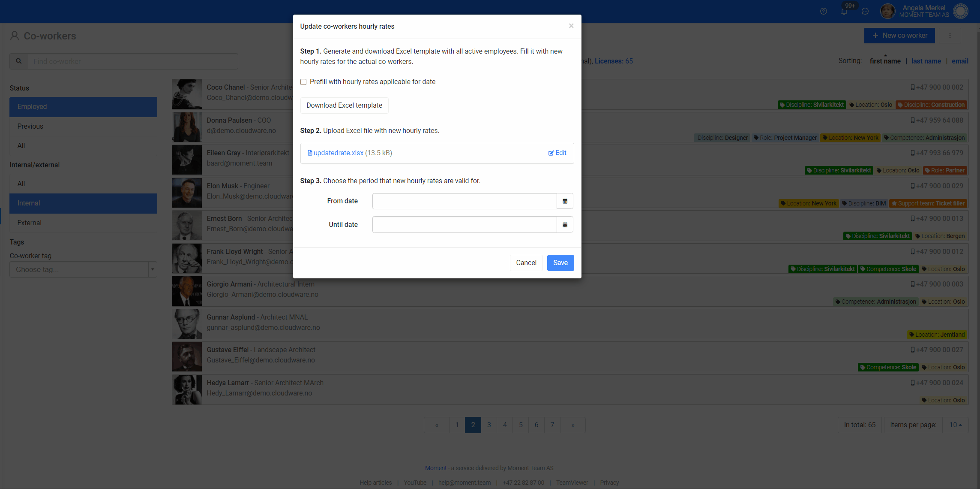Focus the Find co-worker search box
The width and height of the screenshot is (980, 489).
point(132,61)
